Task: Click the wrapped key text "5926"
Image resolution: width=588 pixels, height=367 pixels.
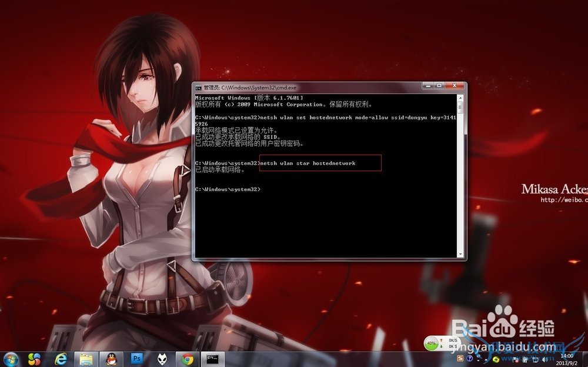Action: pyautogui.click(x=201, y=124)
